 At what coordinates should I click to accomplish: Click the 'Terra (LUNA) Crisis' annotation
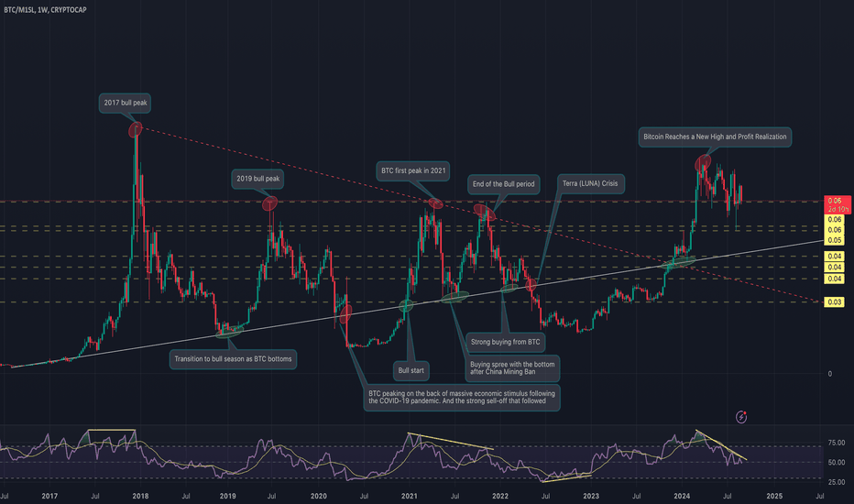tap(590, 183)
